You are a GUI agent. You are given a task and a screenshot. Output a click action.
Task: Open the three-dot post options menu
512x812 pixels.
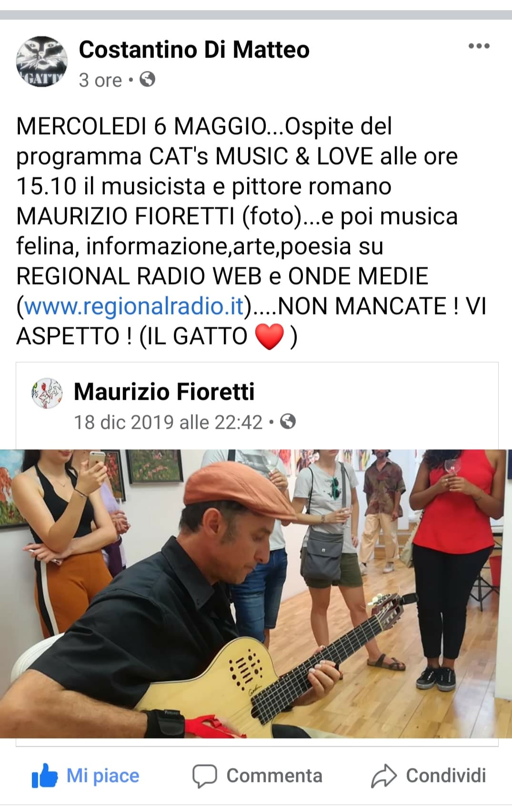pyautogui.click(x=479, y=46)
